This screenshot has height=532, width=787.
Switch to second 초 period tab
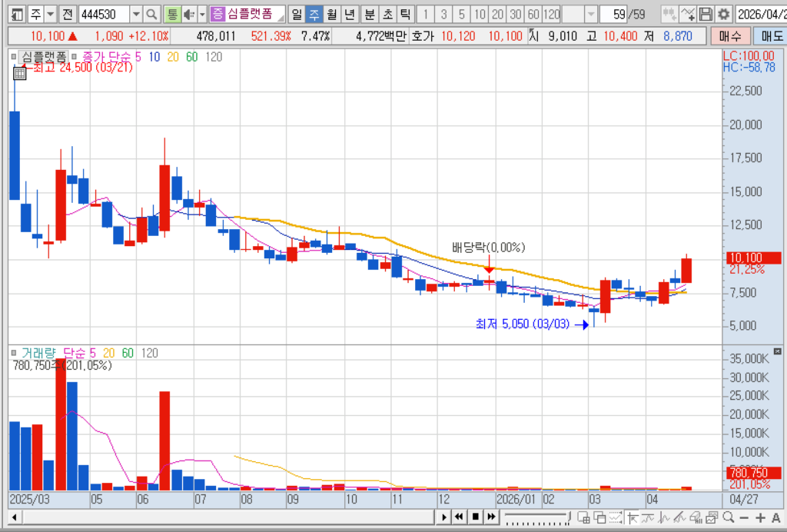coord(387,15)
